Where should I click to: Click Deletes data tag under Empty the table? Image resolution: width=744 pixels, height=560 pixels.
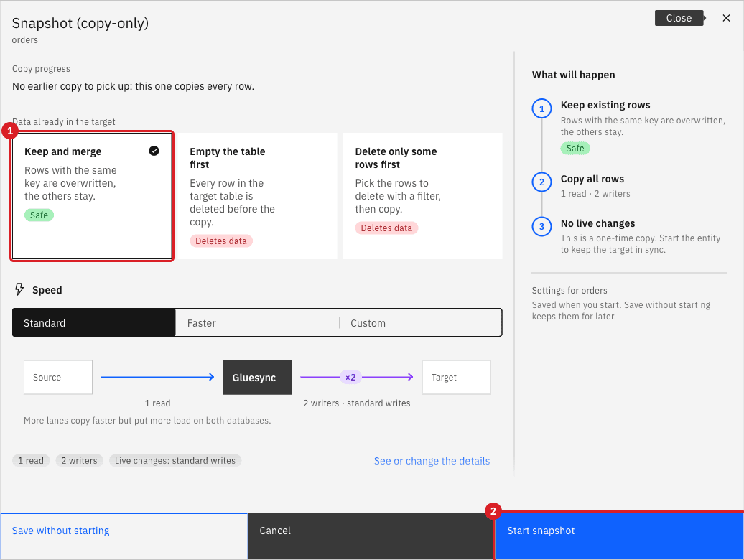[221, 241]
